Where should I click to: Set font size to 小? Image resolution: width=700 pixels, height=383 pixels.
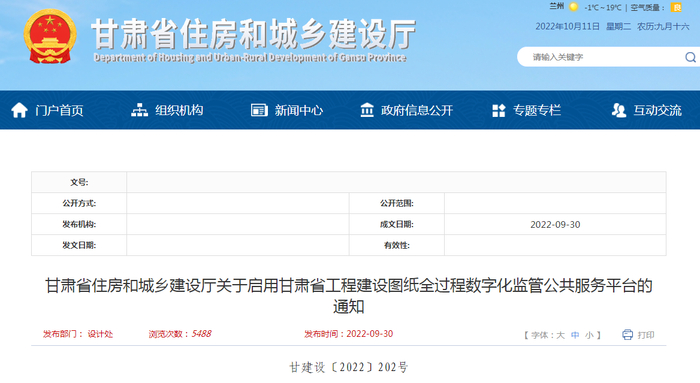pos(589,335)
